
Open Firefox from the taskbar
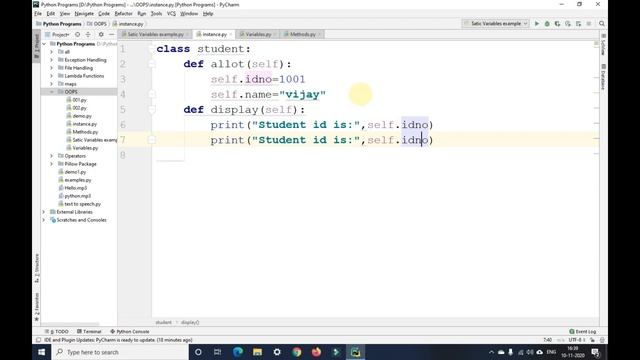[x=316, y=352]
